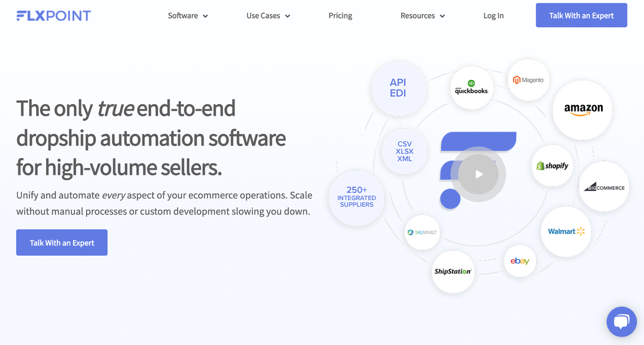Click the Flxpoint logo in header
Viewport: 644px width, 345px height.
54,16
